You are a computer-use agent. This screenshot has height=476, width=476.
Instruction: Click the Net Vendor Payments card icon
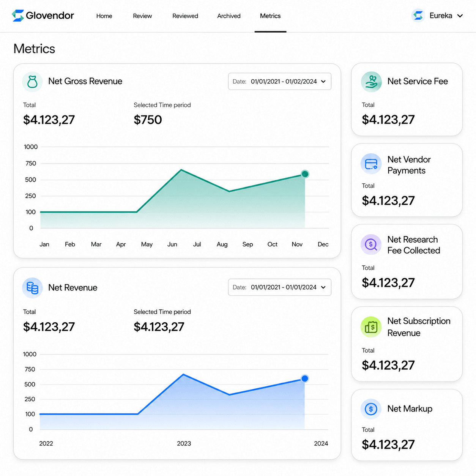point(371,164)
